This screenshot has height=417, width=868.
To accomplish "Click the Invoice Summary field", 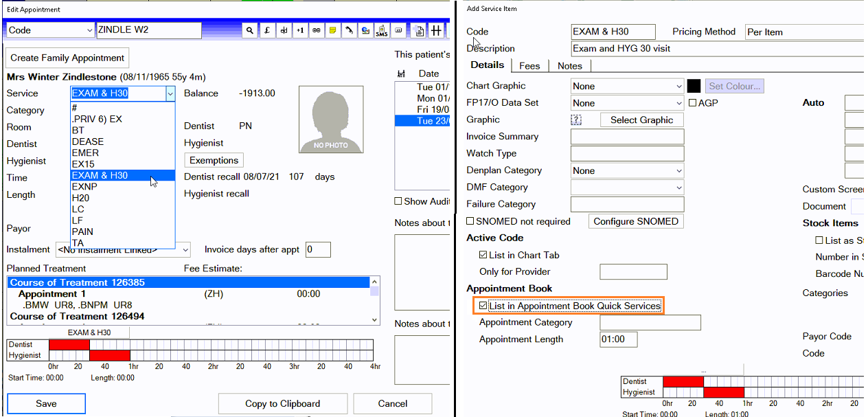I will 628,137.
